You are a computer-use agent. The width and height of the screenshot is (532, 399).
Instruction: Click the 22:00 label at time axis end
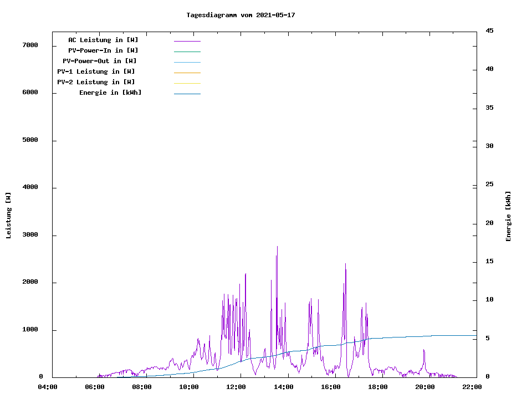(472, 387)
